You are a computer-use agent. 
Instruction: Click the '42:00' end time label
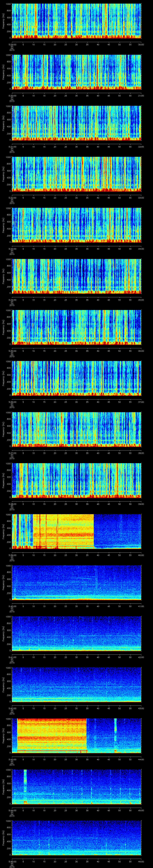[141, 657]
